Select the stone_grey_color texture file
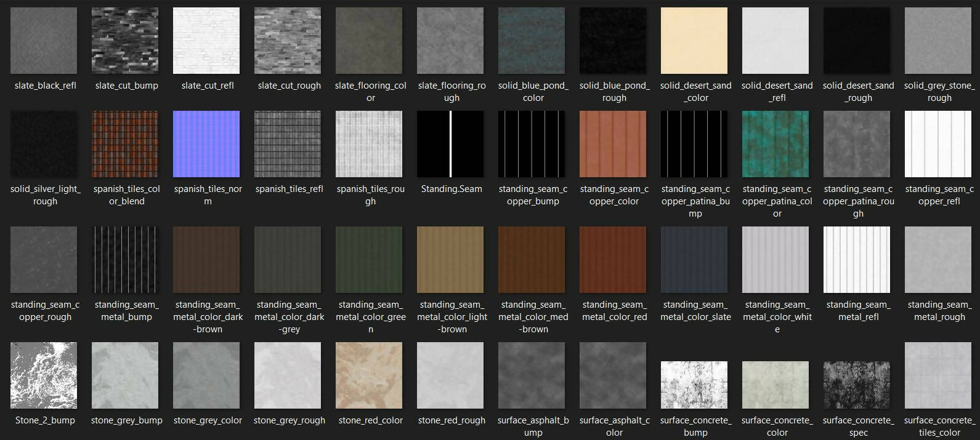 coord(206,375)
